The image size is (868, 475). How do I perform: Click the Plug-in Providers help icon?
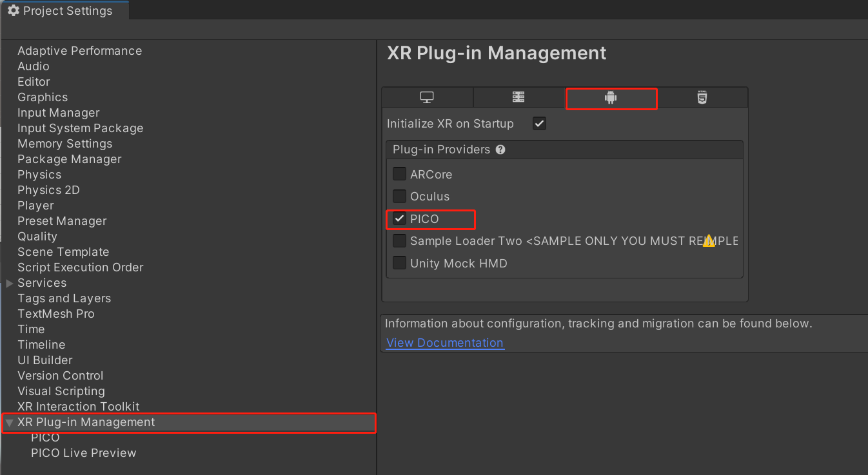coord(500,150)
